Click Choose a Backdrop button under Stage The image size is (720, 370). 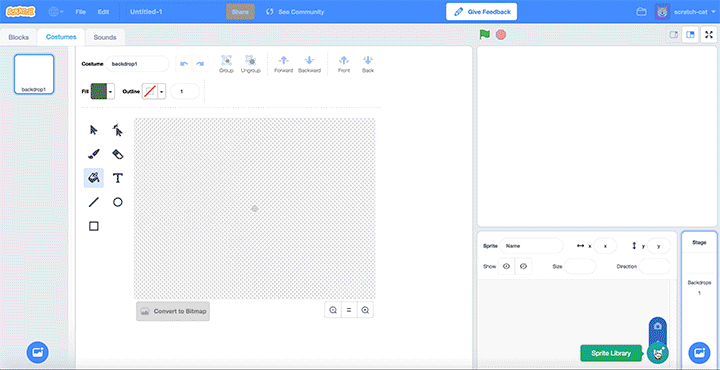(x=699, y=353)
